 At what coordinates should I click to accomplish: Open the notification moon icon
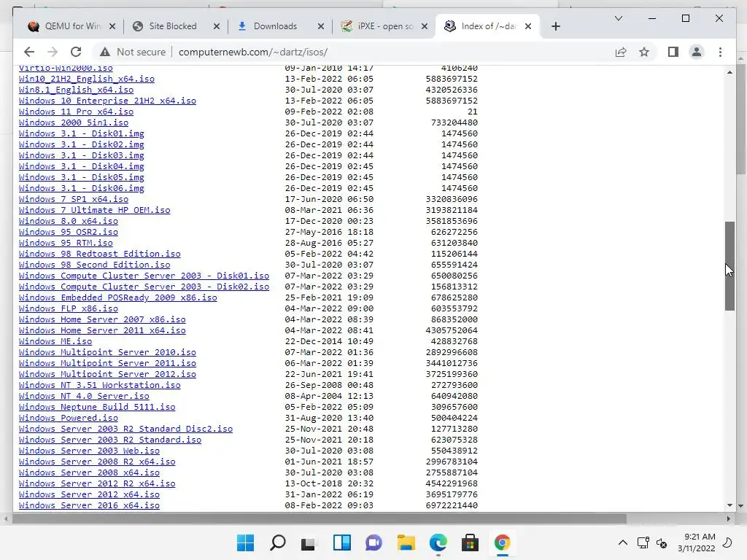coord(727,542)
